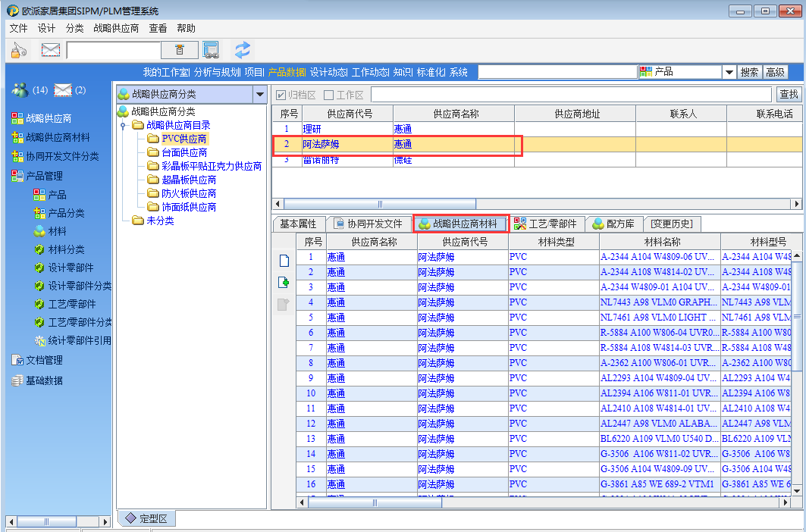
Task: Toggle the 归档区 checkbox
Action: click(281, 95)
